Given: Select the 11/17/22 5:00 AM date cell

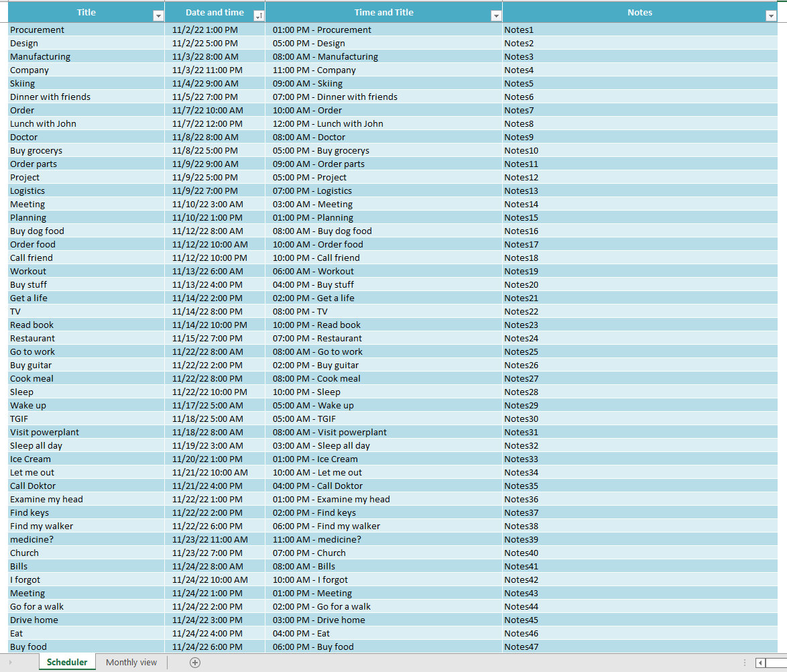Looking at the screenshot, I should click(x=215, y=405).
